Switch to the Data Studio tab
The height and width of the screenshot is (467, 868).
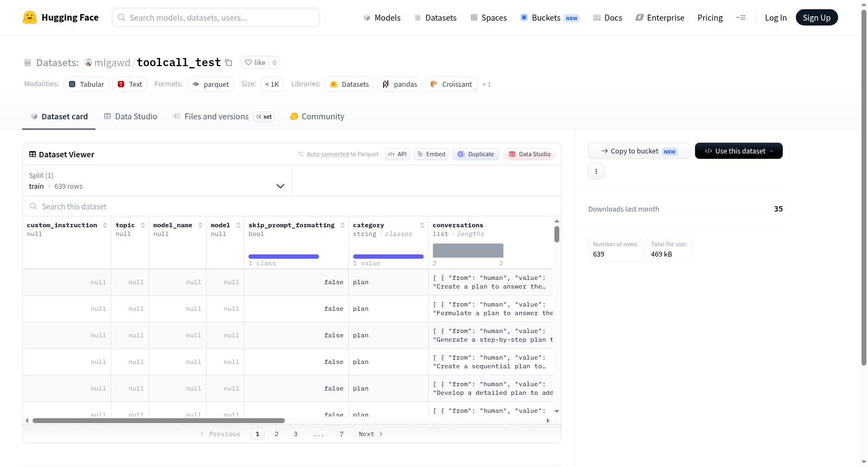point(131,116)
